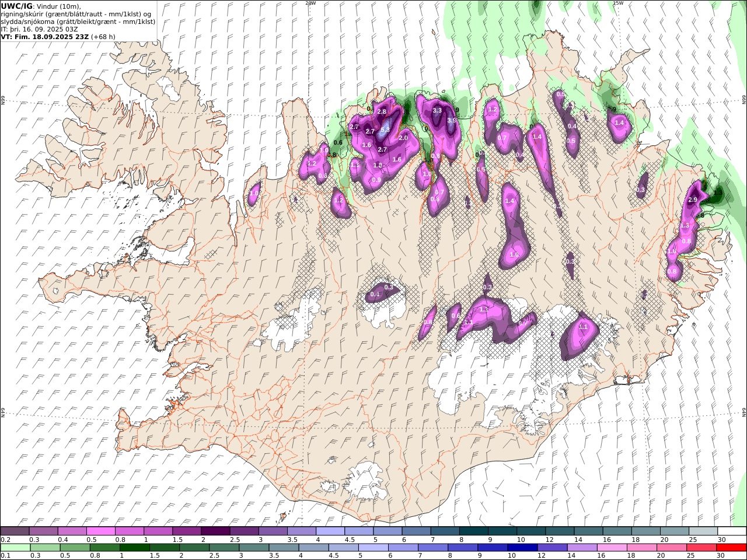Click the grey-purple 0.2–0.3 swatch in upper legend row
The image size is (747, 560).
pyautogui.click(x=15, y=531)
